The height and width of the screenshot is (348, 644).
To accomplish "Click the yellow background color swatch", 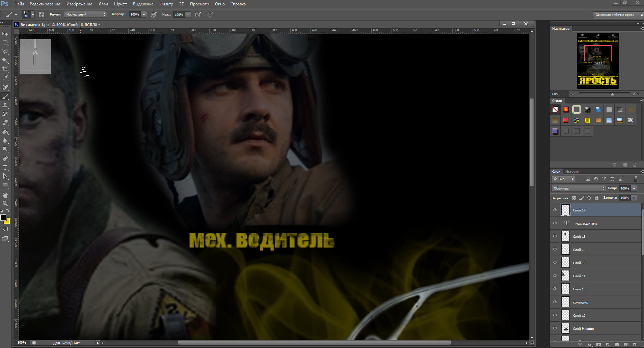I will [x=8, y=222].
